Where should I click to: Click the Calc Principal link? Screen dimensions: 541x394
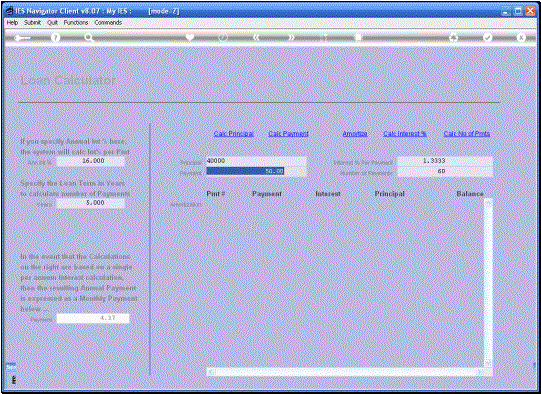click(x=234, y=134)
